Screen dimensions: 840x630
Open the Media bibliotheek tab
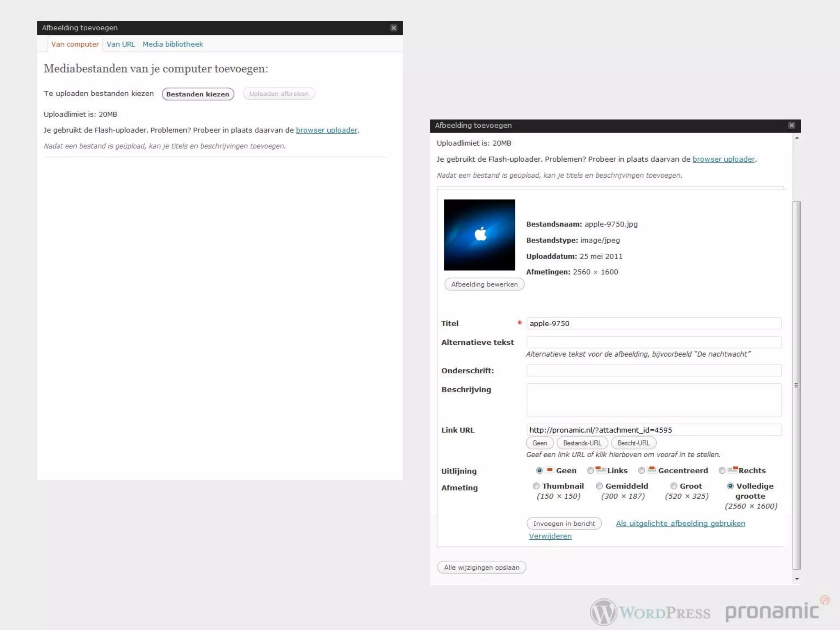click(173, 44)
